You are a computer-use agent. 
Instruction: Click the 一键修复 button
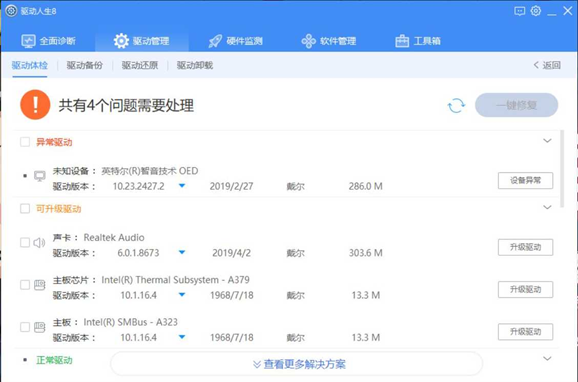(x=516, y=105)
